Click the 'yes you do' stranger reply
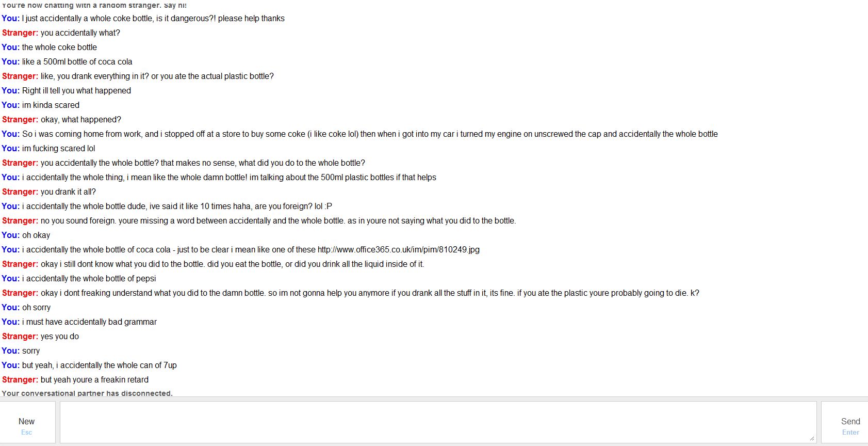The height and width of the screenshot is (446, 868). point(59,337)
